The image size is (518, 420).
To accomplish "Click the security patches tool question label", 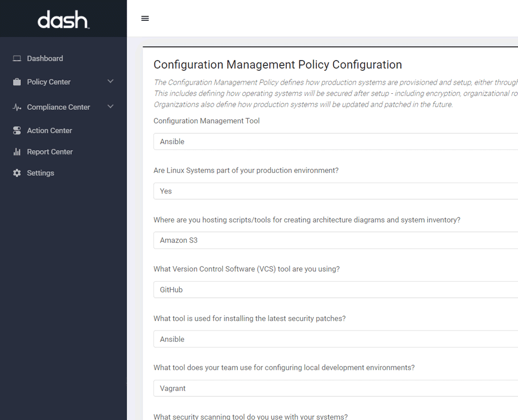I will (249, 319).
